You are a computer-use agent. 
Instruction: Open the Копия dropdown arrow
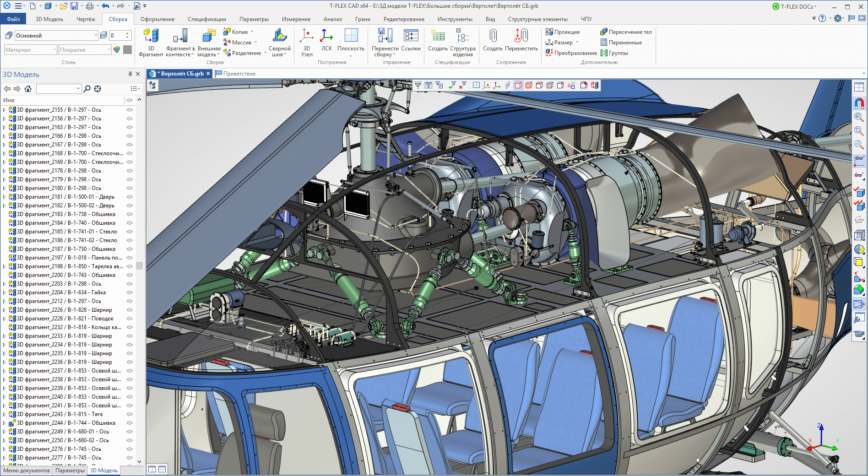pyautogui.click(x=252, y=32)
